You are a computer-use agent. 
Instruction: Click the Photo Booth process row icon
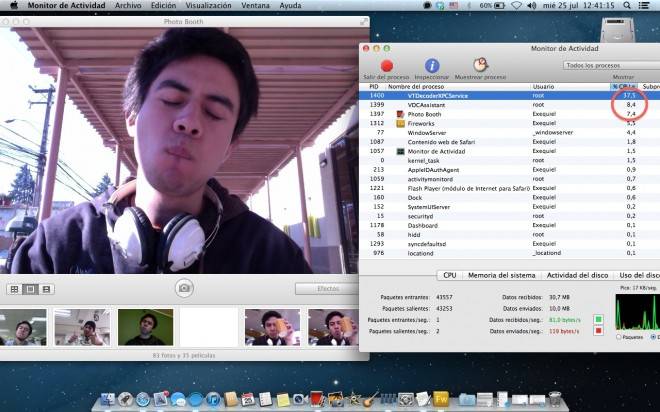[400, 114]
